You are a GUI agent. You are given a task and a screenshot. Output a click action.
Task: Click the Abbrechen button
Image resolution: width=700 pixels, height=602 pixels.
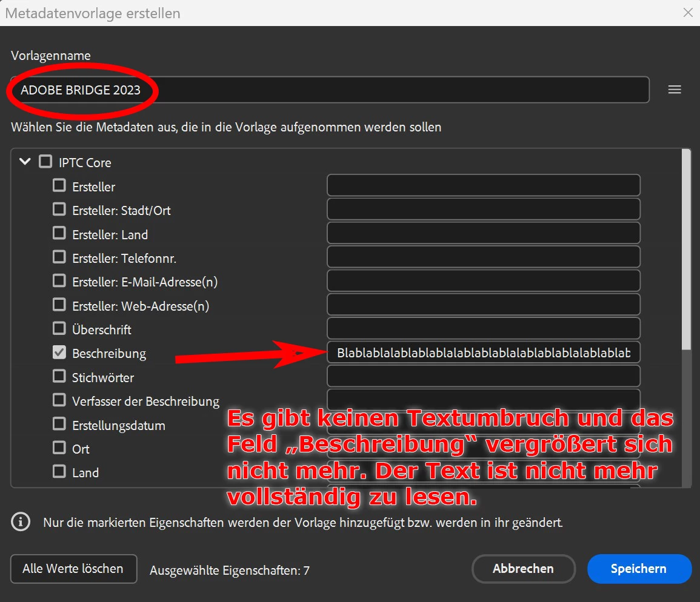click(523, 569)
